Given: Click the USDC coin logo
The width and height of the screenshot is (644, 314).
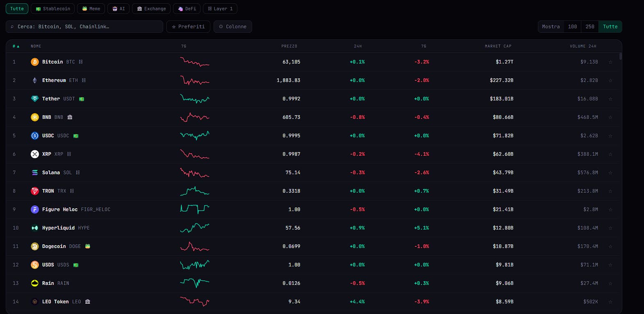Looking at the screenshot, I should [35, 136].
